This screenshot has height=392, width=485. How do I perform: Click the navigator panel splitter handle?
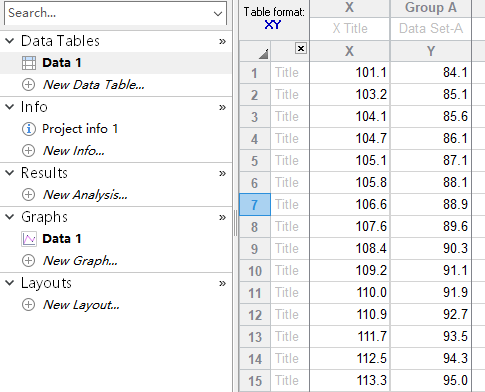point(235,223)
